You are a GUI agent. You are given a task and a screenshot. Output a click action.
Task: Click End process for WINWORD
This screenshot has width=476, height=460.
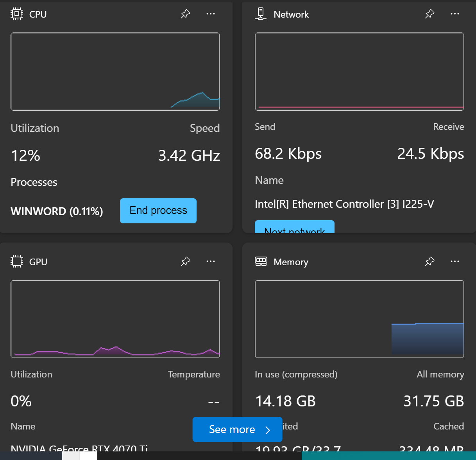tap(158, 211)
